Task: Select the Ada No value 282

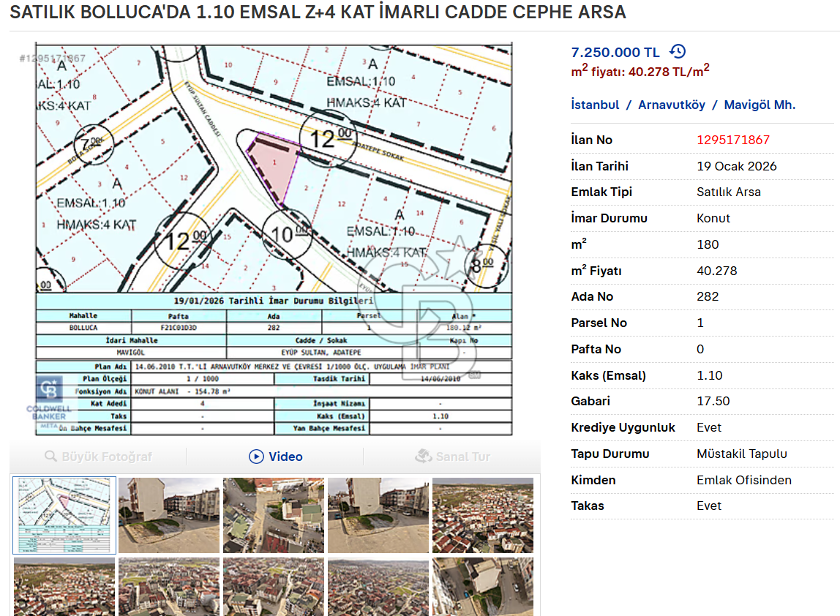Action: (707, 296)
